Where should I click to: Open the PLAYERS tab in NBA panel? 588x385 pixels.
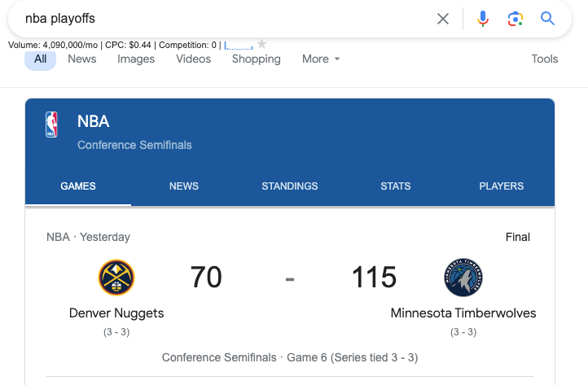coord(502,186)
